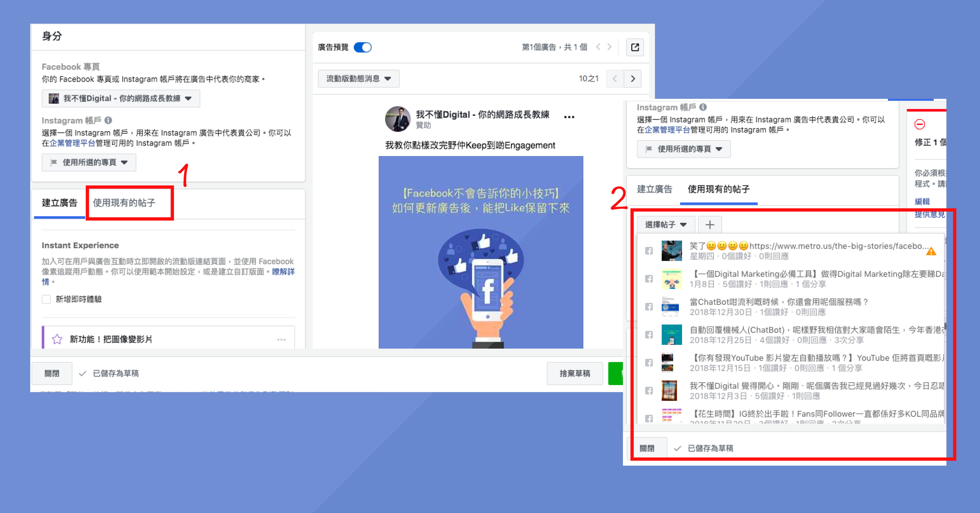Click the thumbnail of the 覺得開心 post
The width and height of the screenshot is (980, 513).
[669, 391]
